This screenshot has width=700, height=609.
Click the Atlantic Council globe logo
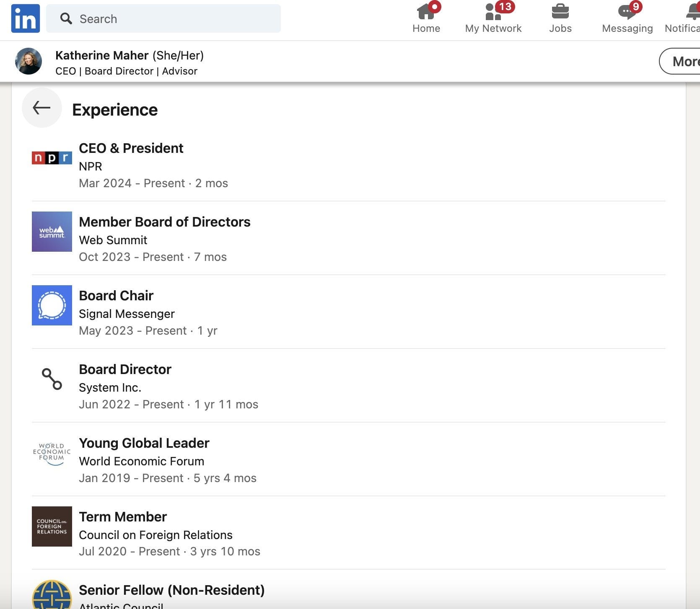click(x=52, y=595)
